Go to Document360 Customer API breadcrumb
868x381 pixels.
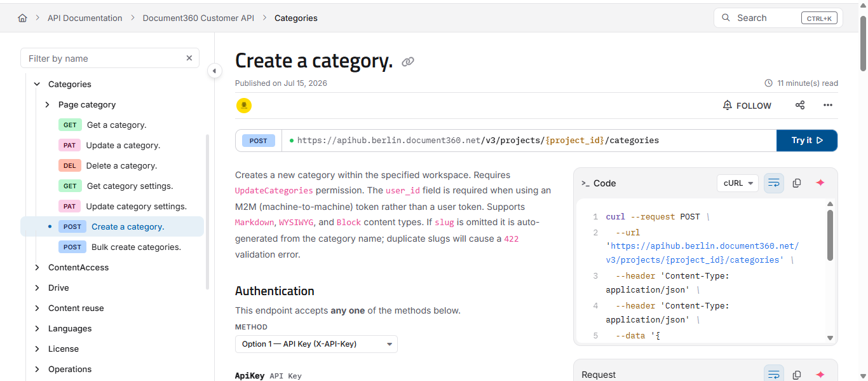[x=198, y=18]
